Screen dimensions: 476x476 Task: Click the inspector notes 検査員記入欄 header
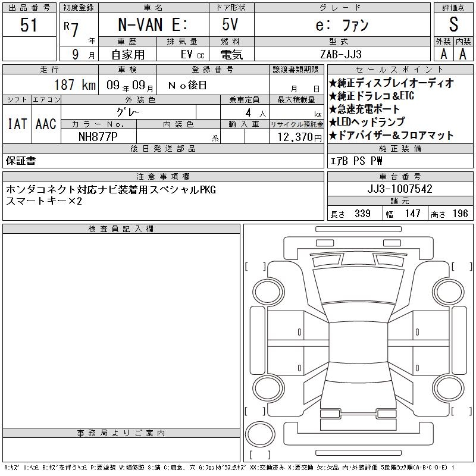coord(121,229)
